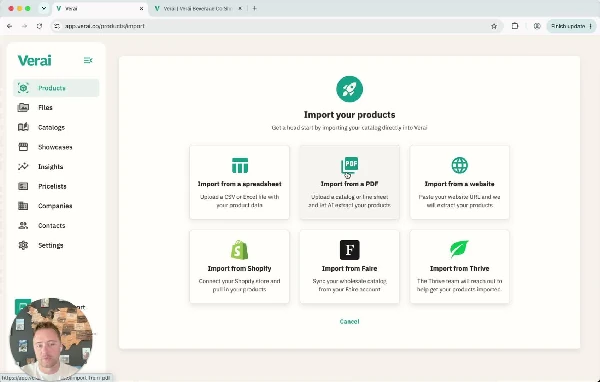
Task: Click the rocket icon above the heading
Action: tap(349, 89)
